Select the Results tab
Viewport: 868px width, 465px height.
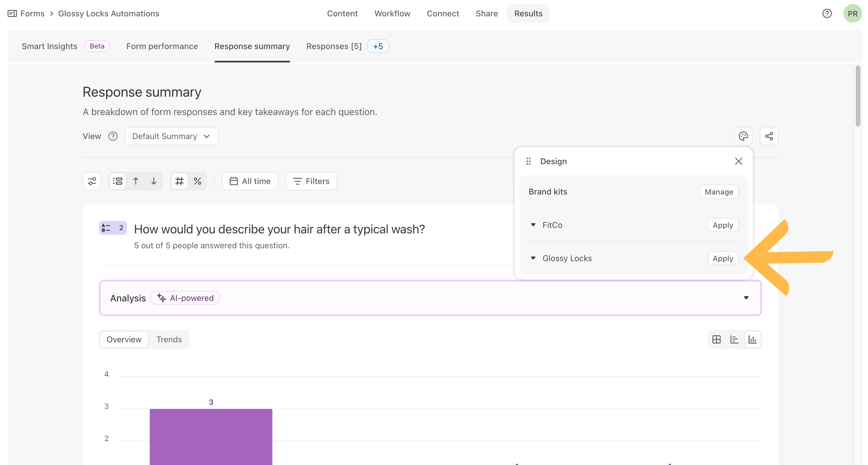pyautogui.click(x=528, y=13)
